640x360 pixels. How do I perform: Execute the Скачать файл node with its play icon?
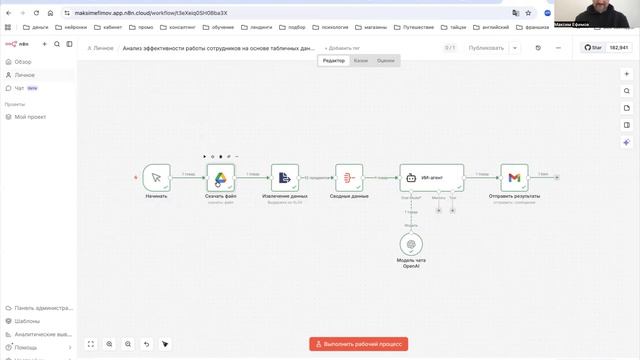(x=204, y=156)
